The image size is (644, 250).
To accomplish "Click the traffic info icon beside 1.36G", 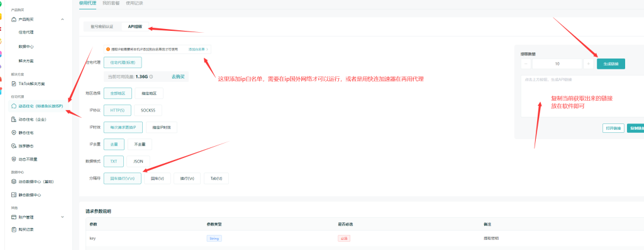I will tap(151, 76).
